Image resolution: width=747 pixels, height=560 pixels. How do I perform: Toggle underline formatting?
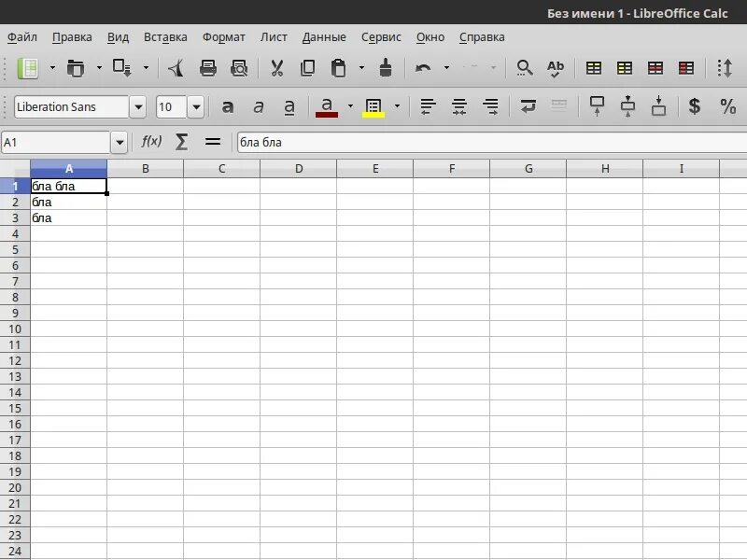[289, 106]
